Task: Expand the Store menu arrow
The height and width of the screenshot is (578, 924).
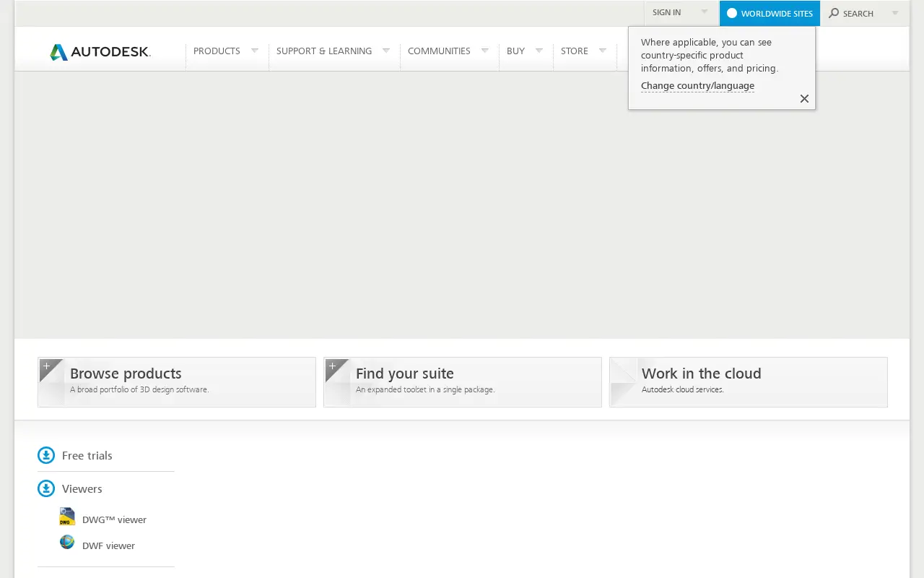Action: (x=602, y=51)
